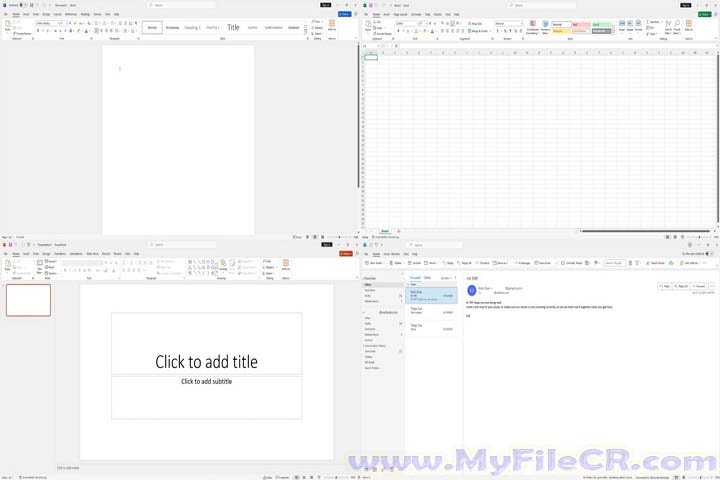Screen dimensions: 720x480
Task: Click the Excel horizontal scrollbar
Action: pyautogui.click(x=645, y=231)
